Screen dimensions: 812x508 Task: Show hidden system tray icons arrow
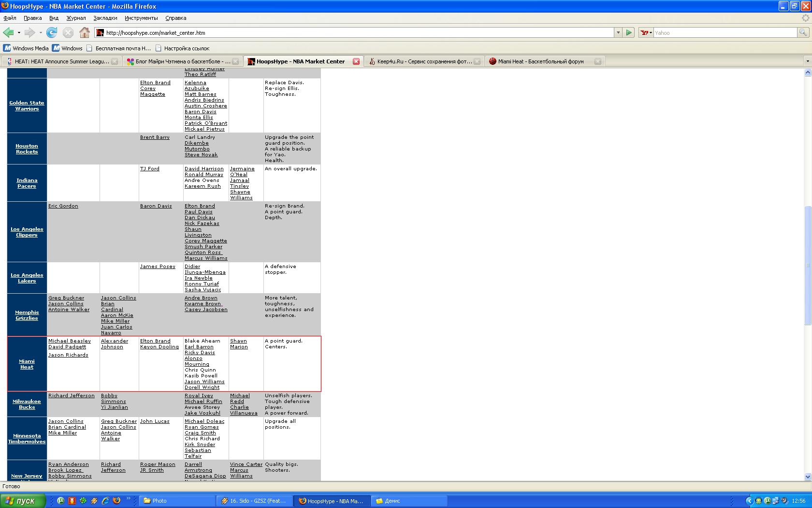(749, 501)
